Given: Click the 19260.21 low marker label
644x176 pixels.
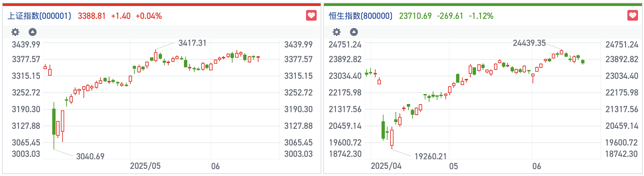Looking at the screenshot, I should 430,156.
